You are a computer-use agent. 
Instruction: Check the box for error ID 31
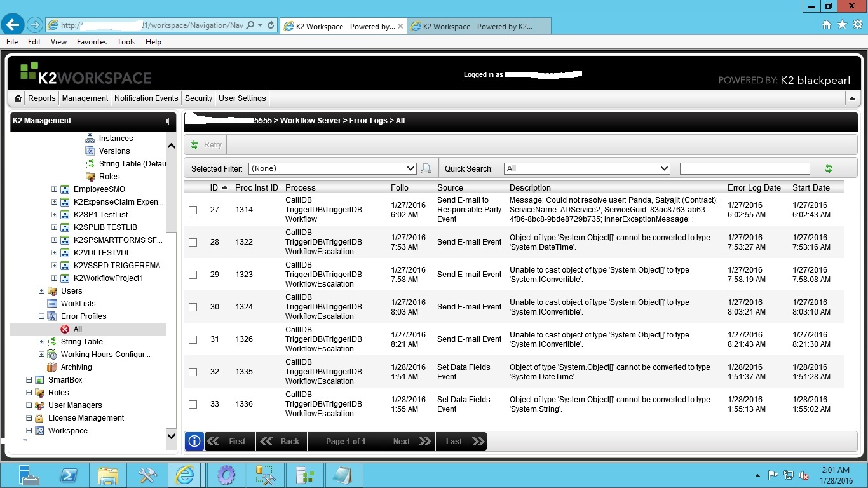(193, 339)
